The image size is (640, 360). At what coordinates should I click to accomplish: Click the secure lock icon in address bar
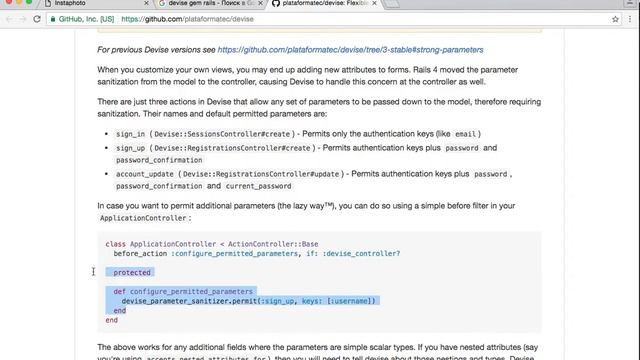[x=53, y=19]
